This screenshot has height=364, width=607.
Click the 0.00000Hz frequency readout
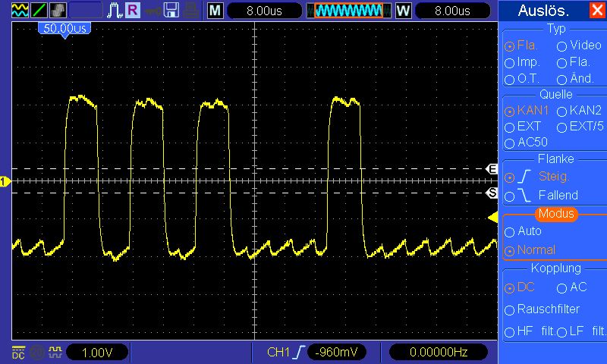click(x=439, y=353)
